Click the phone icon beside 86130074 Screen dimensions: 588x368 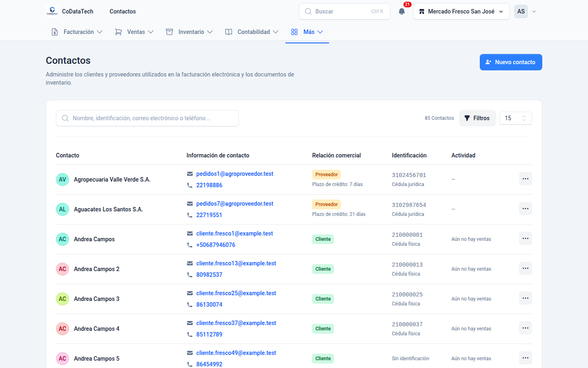point(190,305)
